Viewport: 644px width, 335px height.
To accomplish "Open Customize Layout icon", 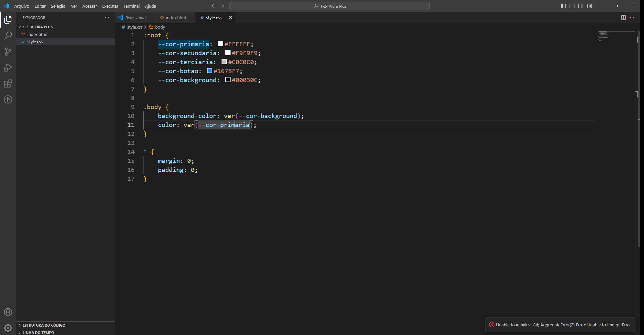I will [x=590, y=6].
